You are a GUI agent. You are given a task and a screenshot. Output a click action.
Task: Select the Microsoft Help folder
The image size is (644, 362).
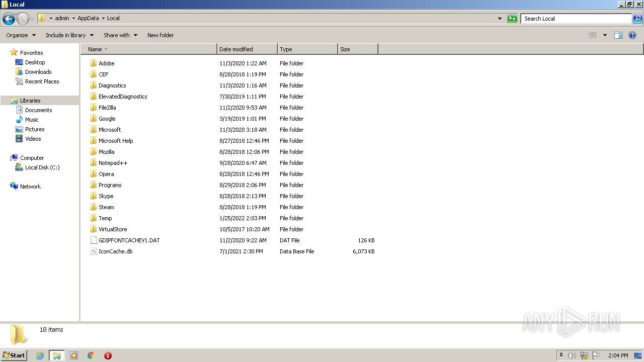116,141
